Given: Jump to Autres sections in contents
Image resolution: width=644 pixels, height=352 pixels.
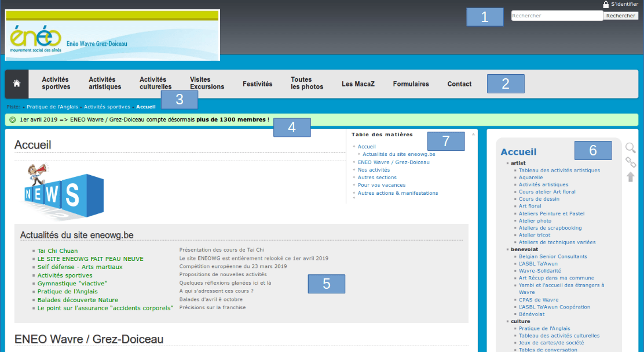Looking at the screenshot, I should (x=377, y=177).
